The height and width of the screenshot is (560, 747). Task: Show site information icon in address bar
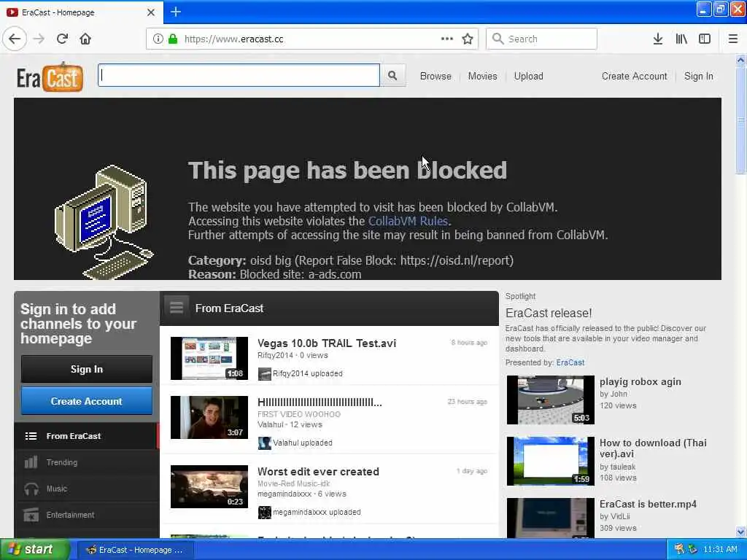pos(158,39)
